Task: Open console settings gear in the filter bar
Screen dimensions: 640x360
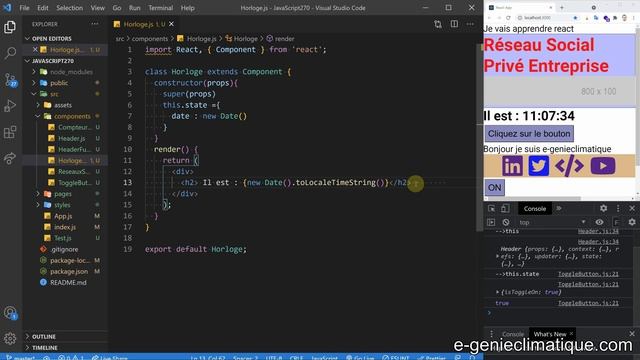Action: tap(632, 222)
